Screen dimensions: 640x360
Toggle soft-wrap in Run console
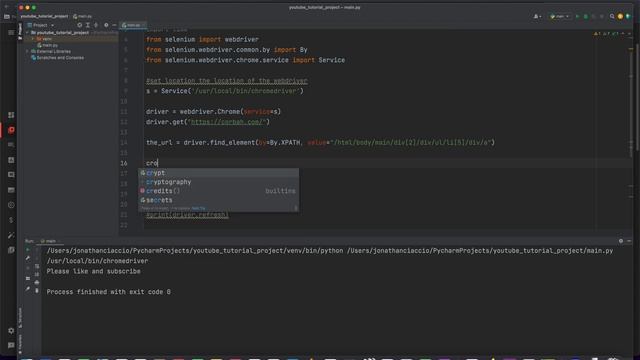coord(37,266)
